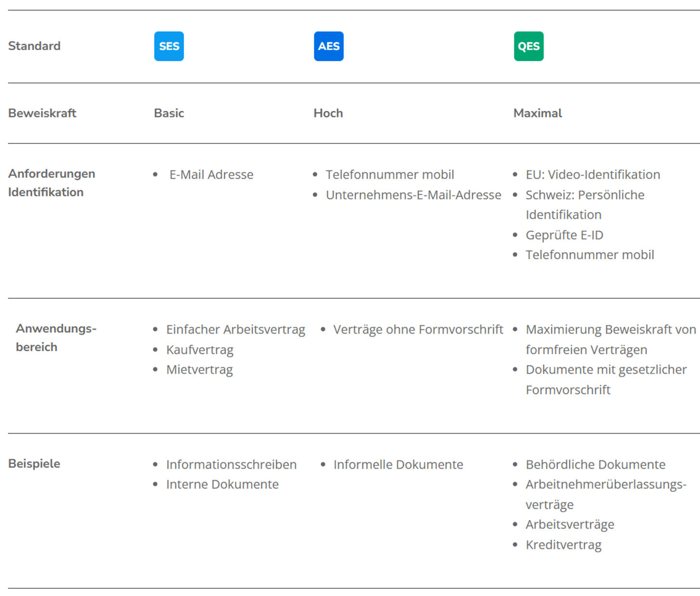Click the "Maximal" Beweiskraft value

537,113
